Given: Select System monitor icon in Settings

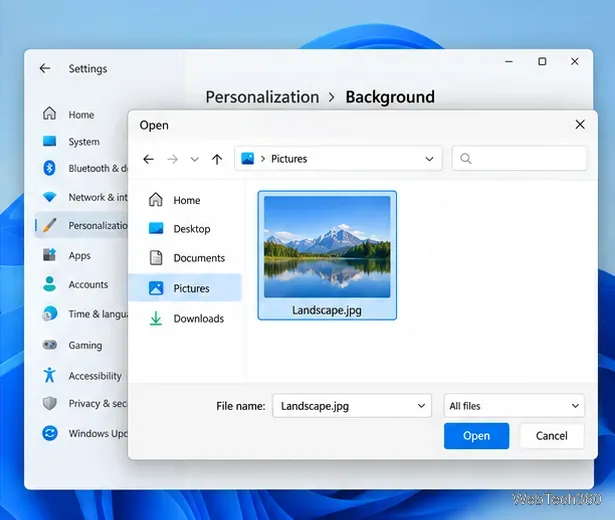Looking at the screenshot, I should [49, 141].
